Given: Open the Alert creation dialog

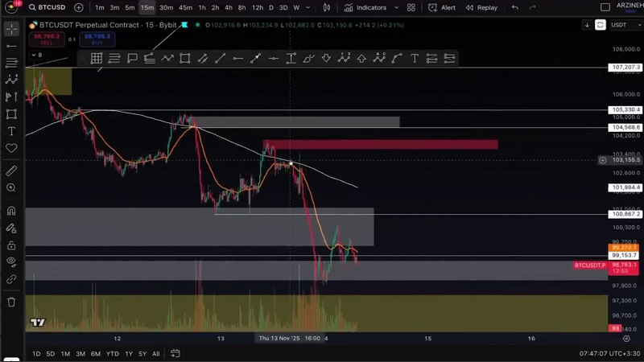Looking at the screenshot, I should 442,7.
